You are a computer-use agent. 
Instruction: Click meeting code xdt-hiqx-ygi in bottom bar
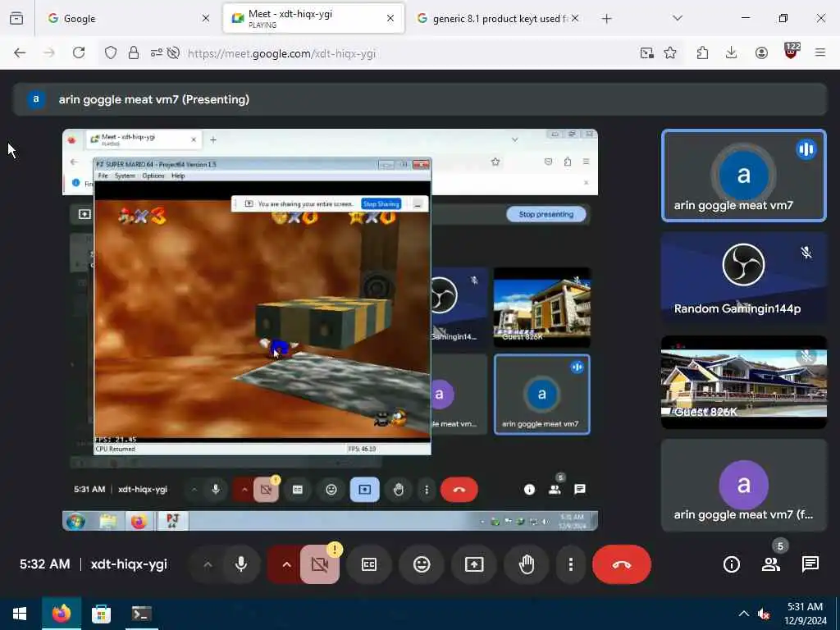click(x=129, y=564)
